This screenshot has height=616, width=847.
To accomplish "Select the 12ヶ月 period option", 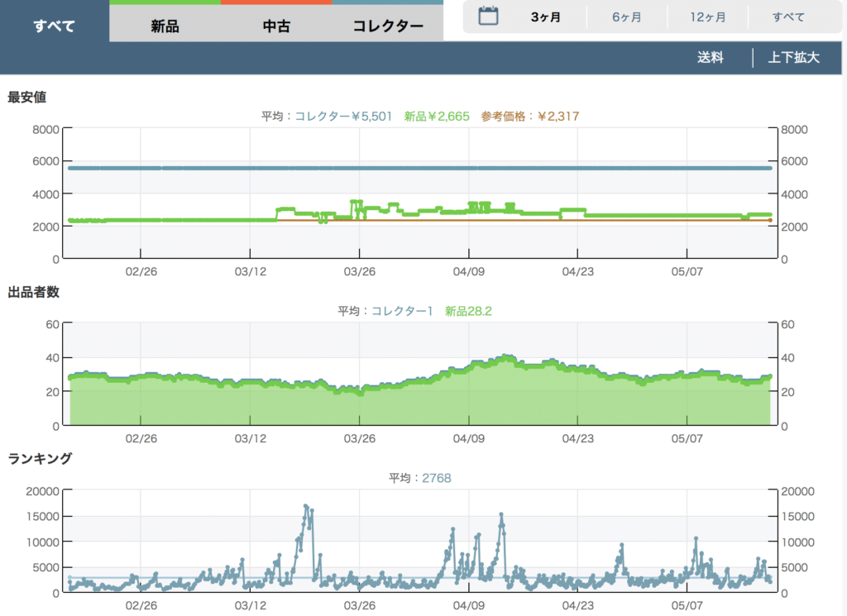I will pyautogui.click(x=708, y=17).
